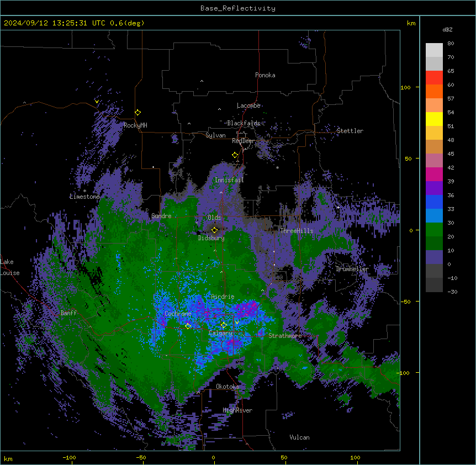Click the dBZ legend heading
The height and width of the screenshot is (465, 476).
[x=447, y=29]
